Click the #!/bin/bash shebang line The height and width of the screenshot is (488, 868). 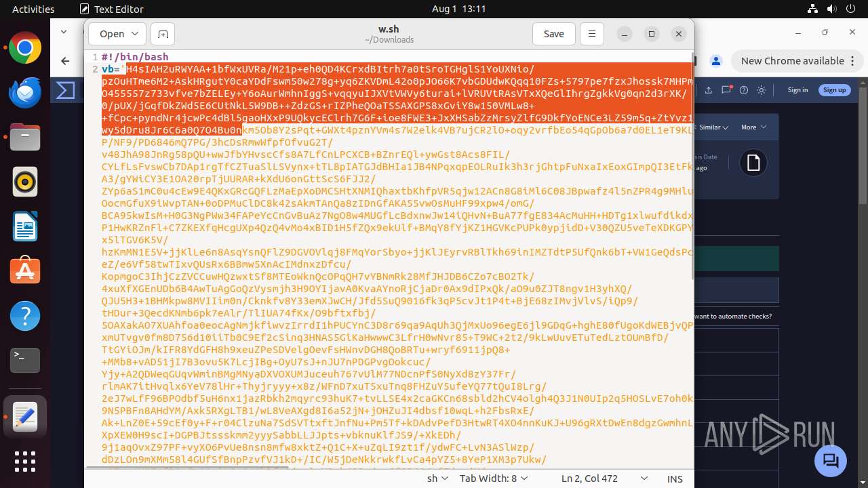click(135, 57)
